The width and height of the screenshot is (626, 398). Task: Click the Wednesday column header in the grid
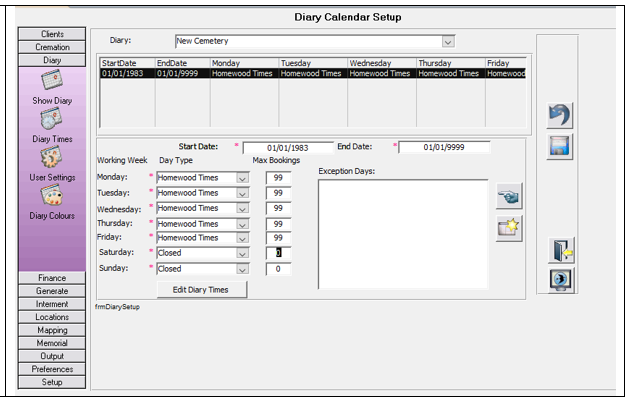coord(382,63)
